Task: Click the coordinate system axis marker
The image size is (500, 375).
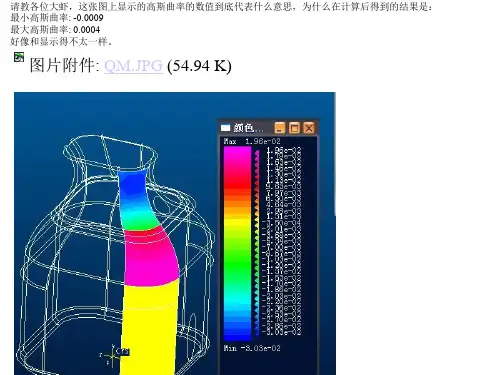Action: pos(114,355)
